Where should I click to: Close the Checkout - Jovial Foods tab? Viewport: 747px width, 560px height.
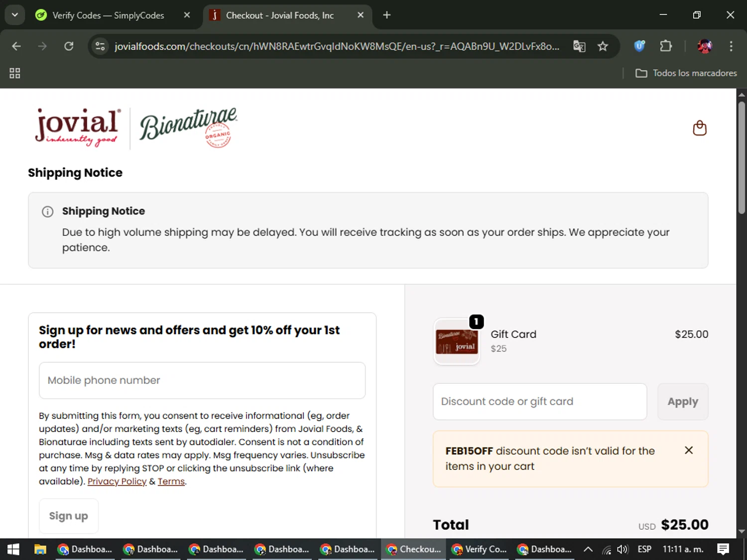pyautogui.click(x=361, y=15)
